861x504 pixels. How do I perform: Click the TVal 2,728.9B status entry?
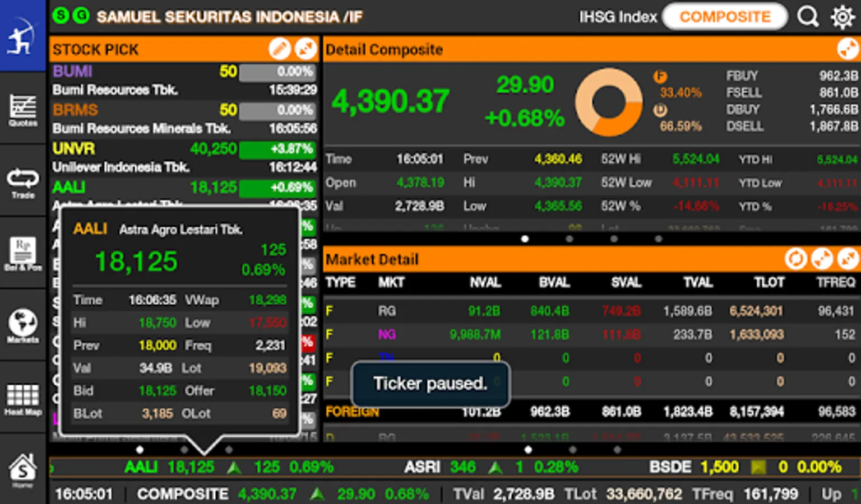pos(503,494)
